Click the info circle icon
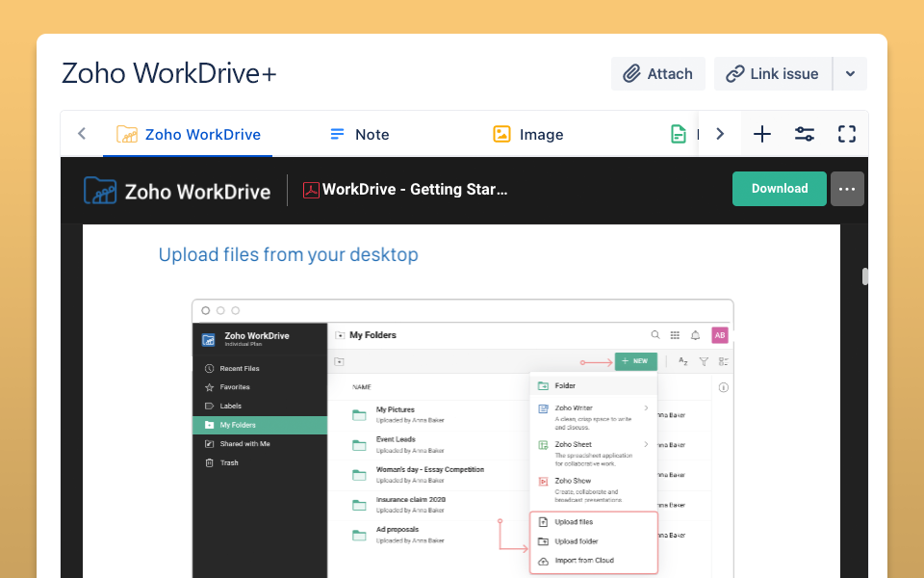924x578 pixels. click(x=724, y=387)
